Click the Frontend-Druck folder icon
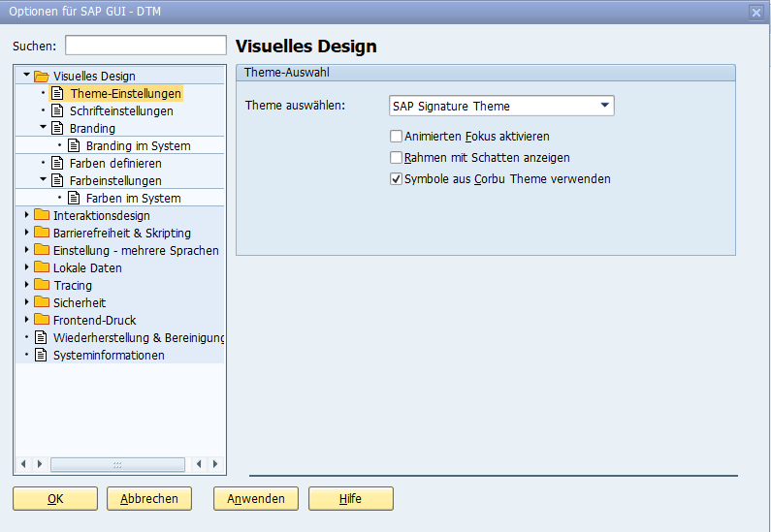The image size is (771, 532). [x=41, y=320]
